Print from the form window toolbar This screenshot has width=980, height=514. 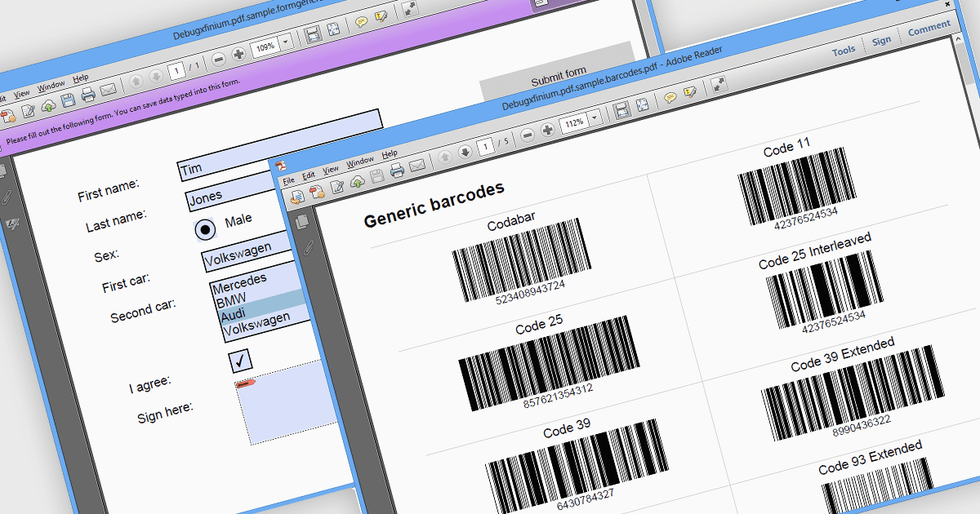[87, 95]
